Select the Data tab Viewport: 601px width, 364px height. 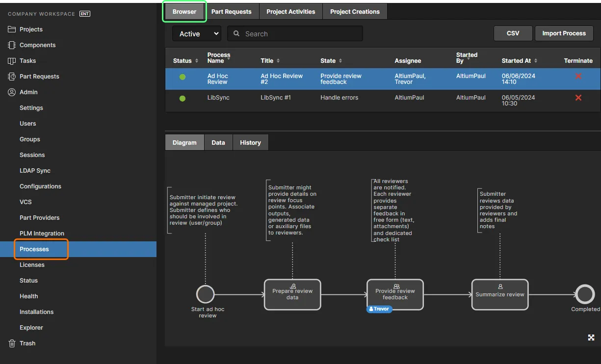(x=218, y=142)
